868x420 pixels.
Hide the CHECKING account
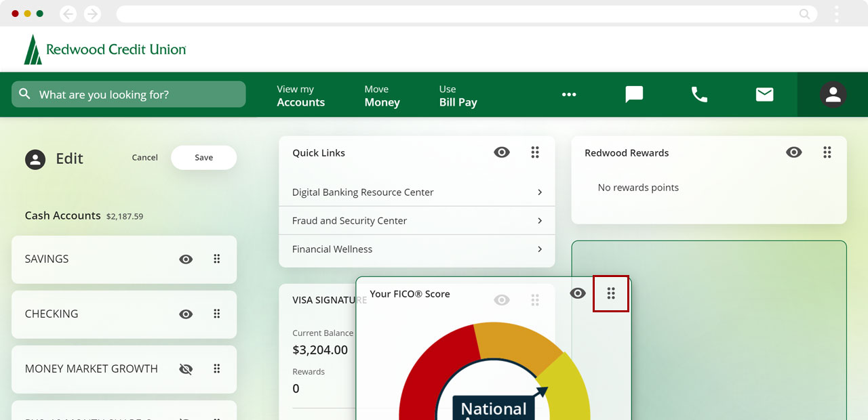point(186,314)
